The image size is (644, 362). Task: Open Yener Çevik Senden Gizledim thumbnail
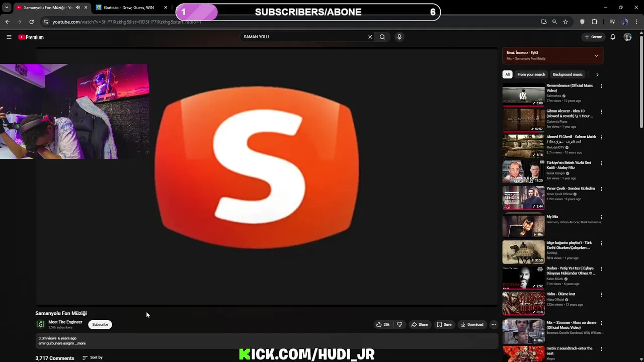(523, 198)
